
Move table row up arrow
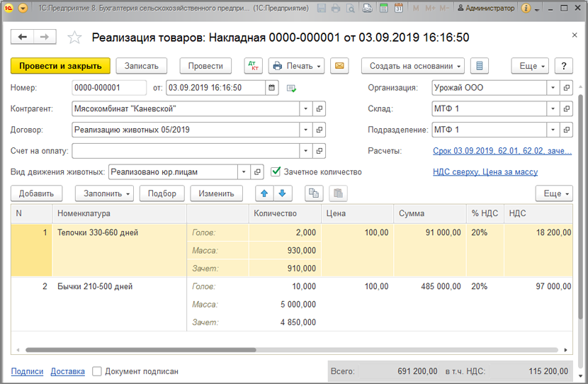[264, 193]
